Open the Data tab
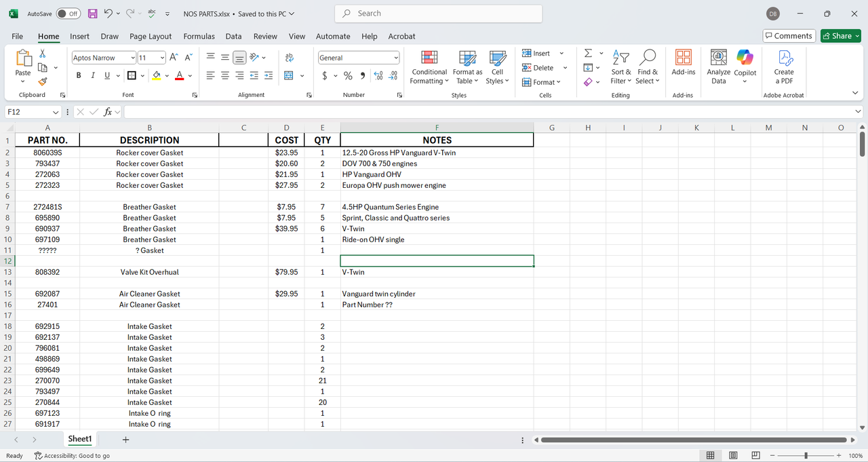Viewport: 868px width, 462px height. pyautogui.click(x=233, y=37)
